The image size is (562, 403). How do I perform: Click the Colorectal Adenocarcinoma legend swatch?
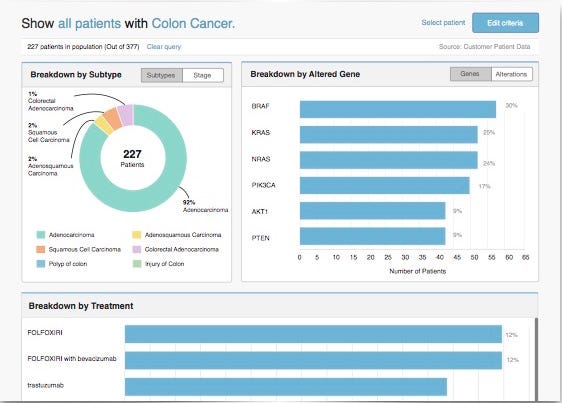coord(137,249)
